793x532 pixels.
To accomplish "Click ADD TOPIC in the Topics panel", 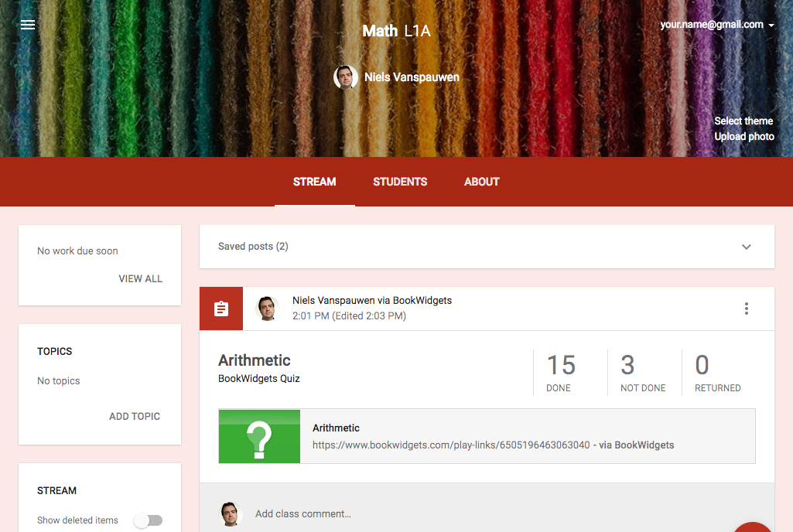I will tap(134, 416).
